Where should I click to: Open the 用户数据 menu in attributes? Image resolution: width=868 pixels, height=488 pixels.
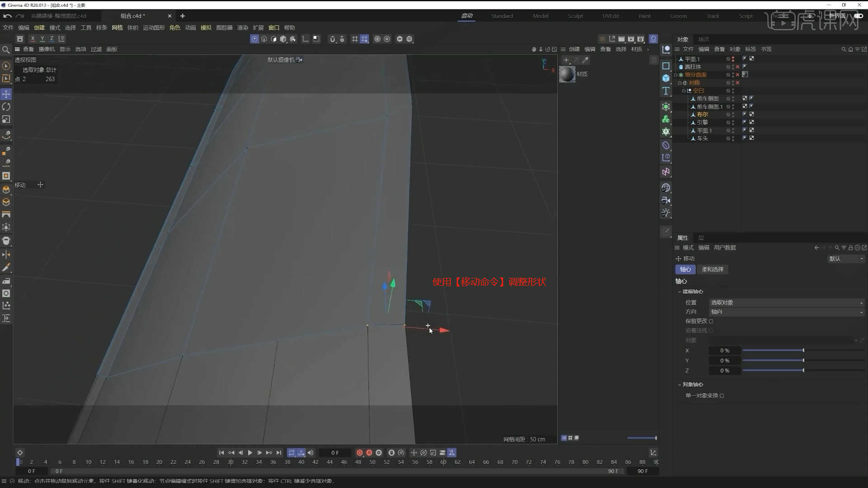pyautogui.click(x=725, y=248)
